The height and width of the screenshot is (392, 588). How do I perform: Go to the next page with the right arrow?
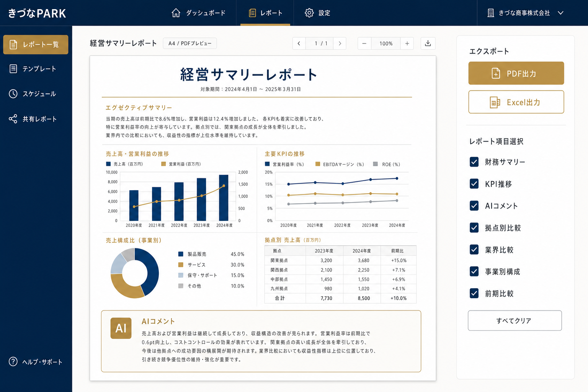point(340,43)
